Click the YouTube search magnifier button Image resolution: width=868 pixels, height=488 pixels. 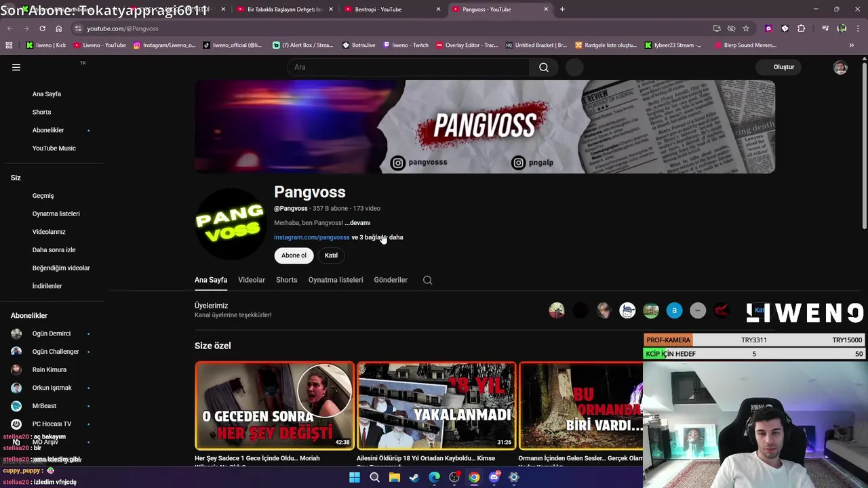544,67
